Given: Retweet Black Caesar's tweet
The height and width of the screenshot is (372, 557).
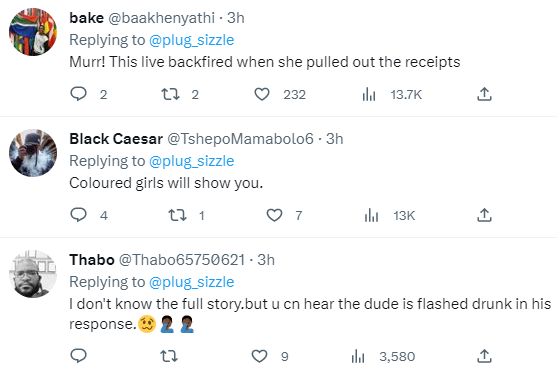Looking at the screenshot, I should (x=177, y=215).
